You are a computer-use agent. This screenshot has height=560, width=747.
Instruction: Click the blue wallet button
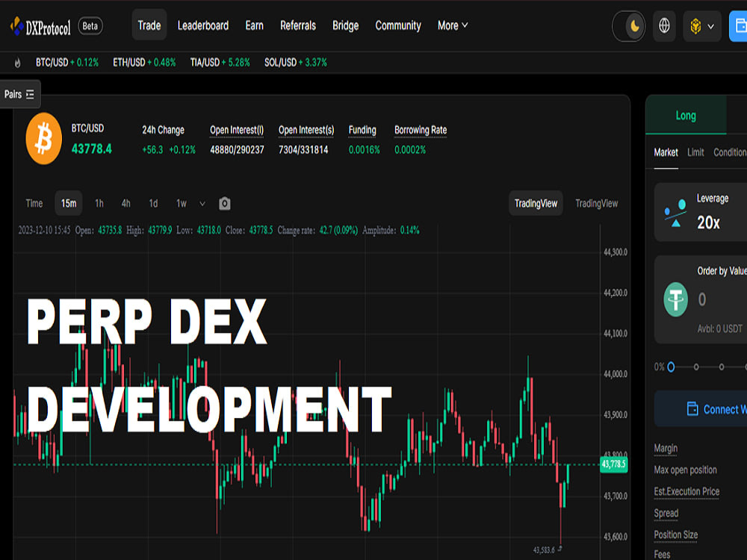tap(738, 26)
